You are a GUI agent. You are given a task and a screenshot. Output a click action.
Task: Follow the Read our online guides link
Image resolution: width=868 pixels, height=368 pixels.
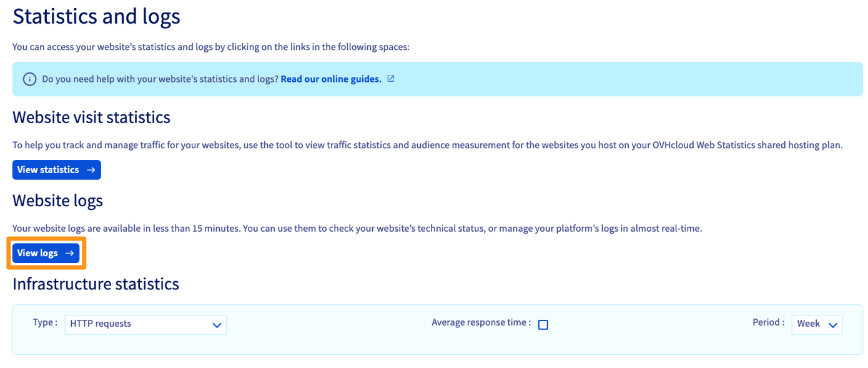330,78
